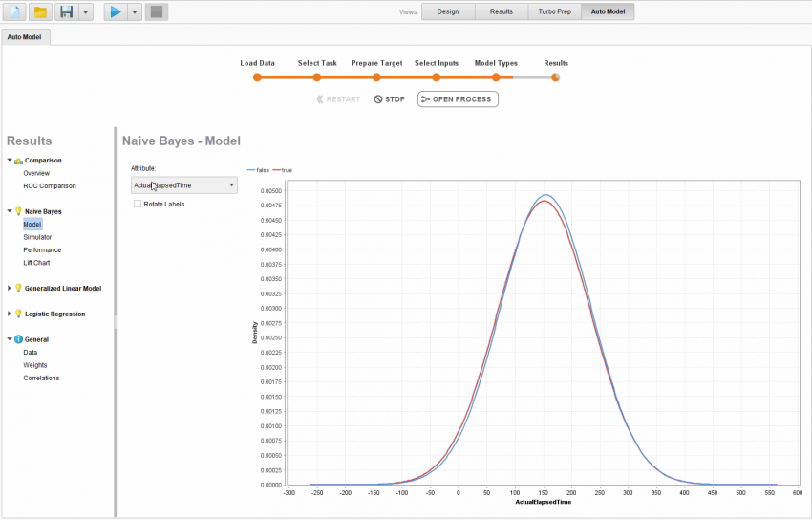The height and width of the screenshot is (520, 812).
Task: Create a new process with the blank page icon
Action: pos(14,11)
